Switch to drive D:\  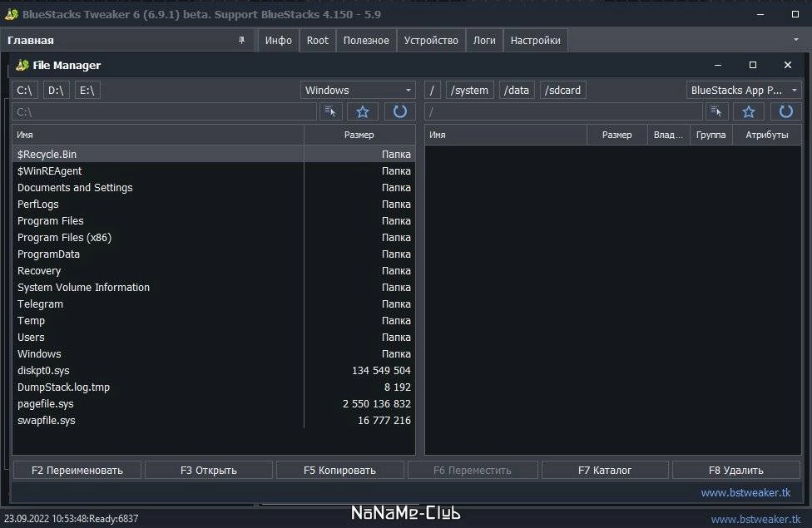[56, 90]
